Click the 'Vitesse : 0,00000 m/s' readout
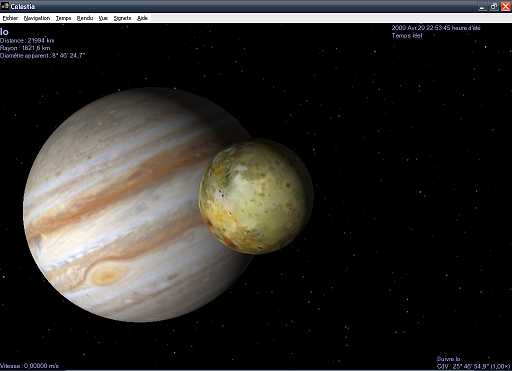 (x=29, y=366)
